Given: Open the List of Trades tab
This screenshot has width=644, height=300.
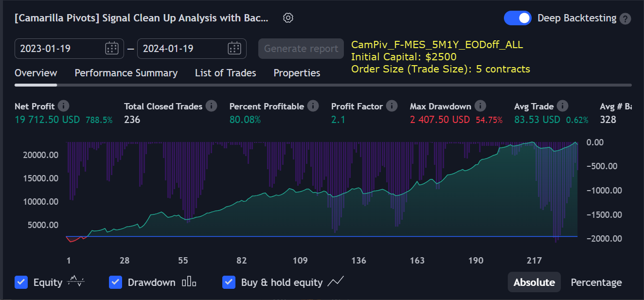Looking at the screenshot, I should point(225,73).
